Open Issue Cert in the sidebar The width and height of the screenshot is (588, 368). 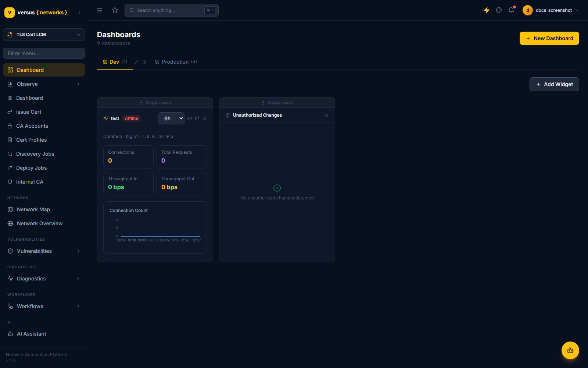click(x=44, y=112)
